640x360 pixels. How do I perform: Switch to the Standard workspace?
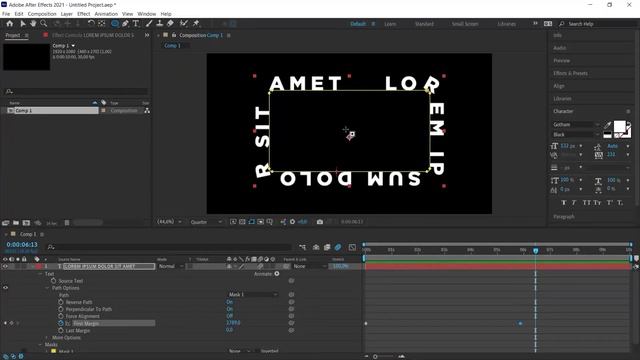pos(424,24)
